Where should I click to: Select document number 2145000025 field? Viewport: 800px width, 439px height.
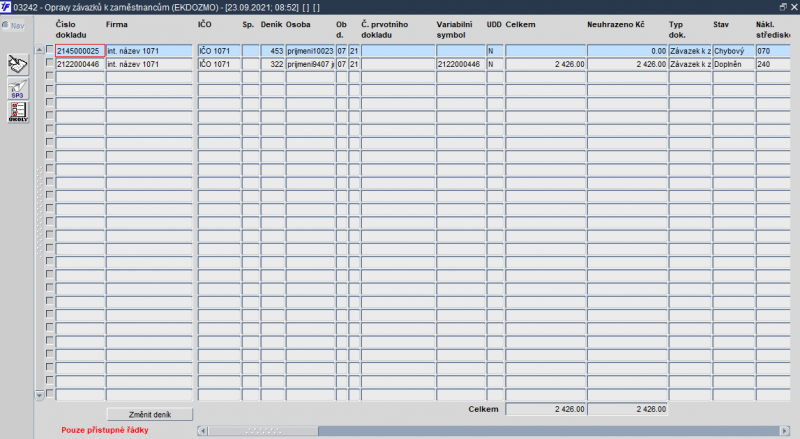click(x=80, y=51)
